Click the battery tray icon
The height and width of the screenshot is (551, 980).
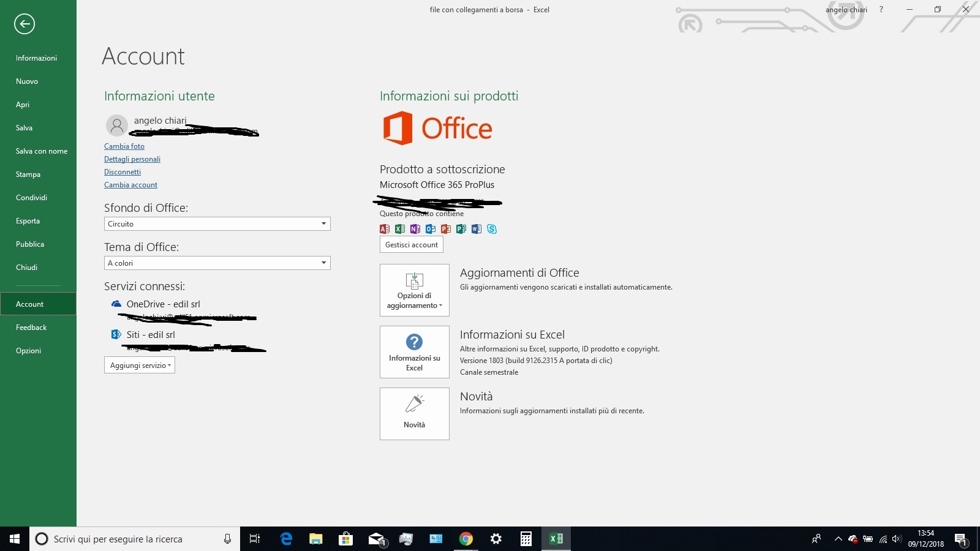867,539
